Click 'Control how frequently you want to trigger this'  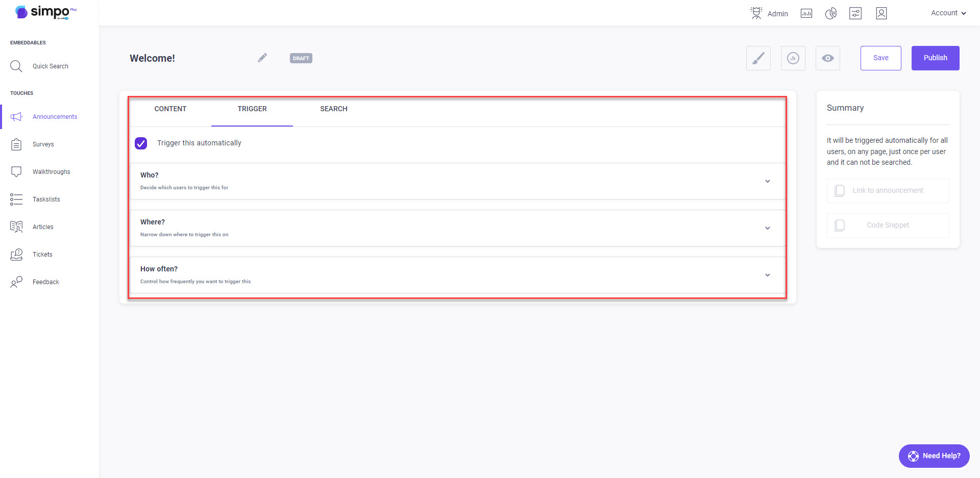(x=195, y=282)
